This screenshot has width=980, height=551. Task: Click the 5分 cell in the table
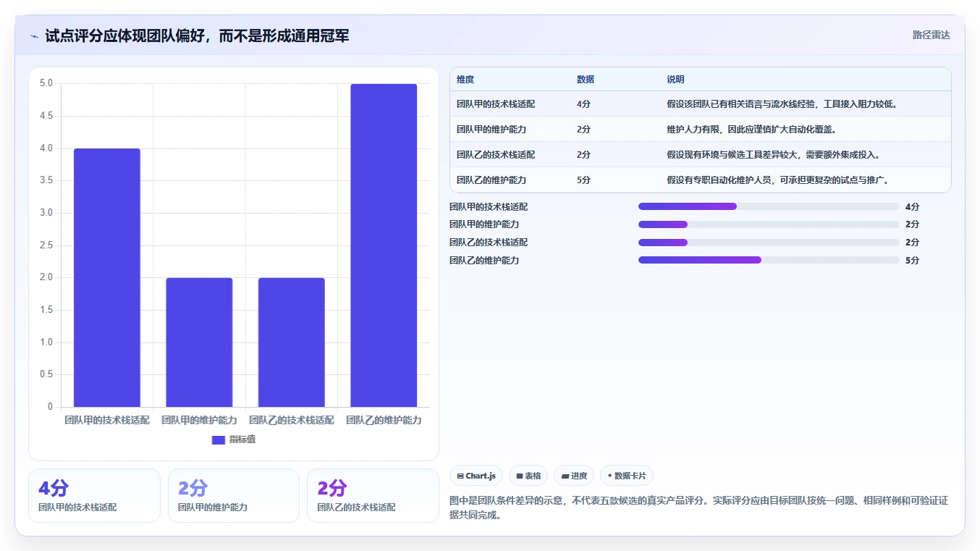point(583,180)
